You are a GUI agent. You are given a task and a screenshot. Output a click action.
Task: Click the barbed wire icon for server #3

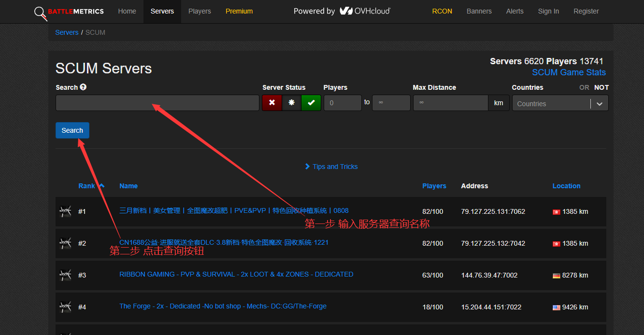point(65,275)
